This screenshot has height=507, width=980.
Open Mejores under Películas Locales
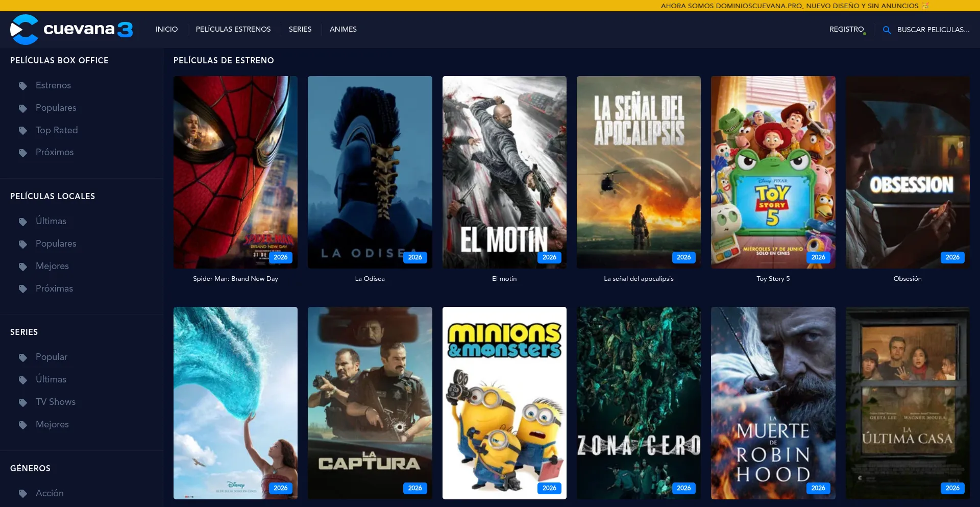[x=52, y=266]
